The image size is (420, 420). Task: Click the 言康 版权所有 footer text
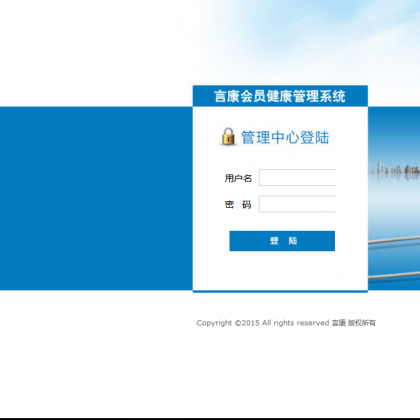point(354,323)
